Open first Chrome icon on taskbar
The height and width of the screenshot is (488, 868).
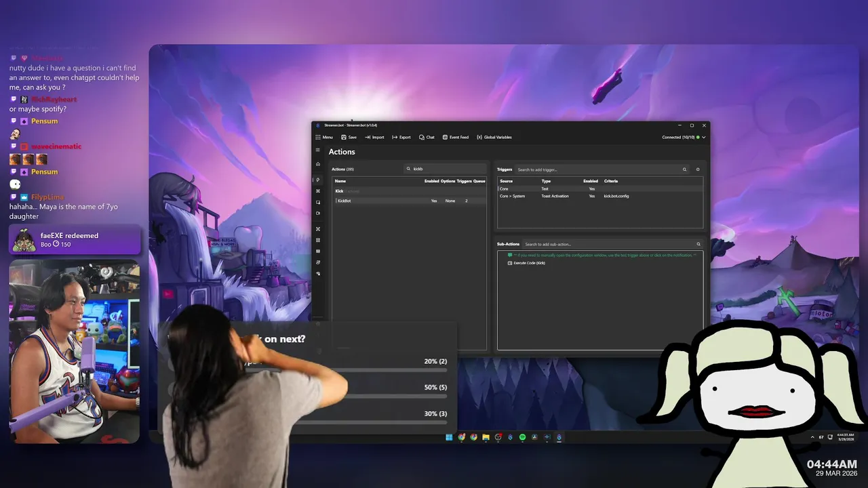click(x=461, y=437)
